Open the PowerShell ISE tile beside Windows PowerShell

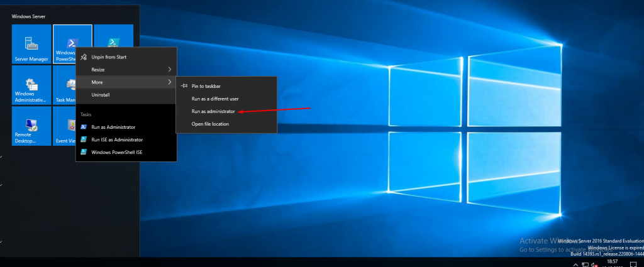point(113,36)
